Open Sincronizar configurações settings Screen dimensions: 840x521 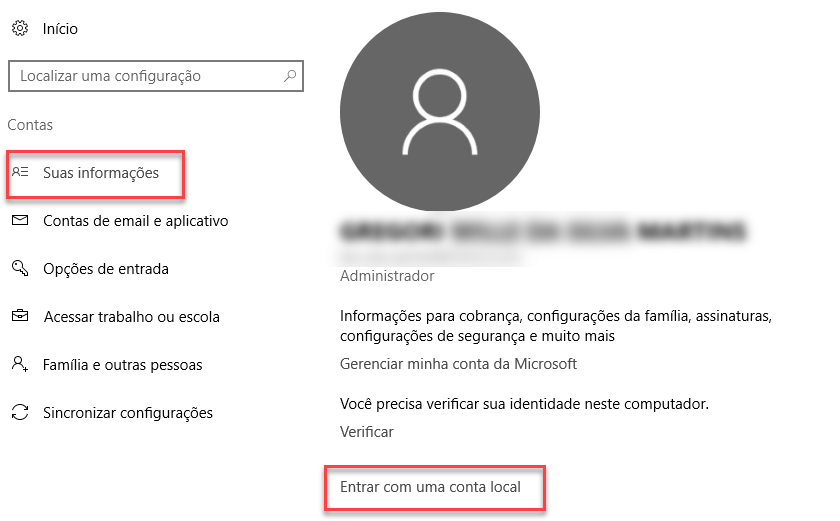point(128,413)
